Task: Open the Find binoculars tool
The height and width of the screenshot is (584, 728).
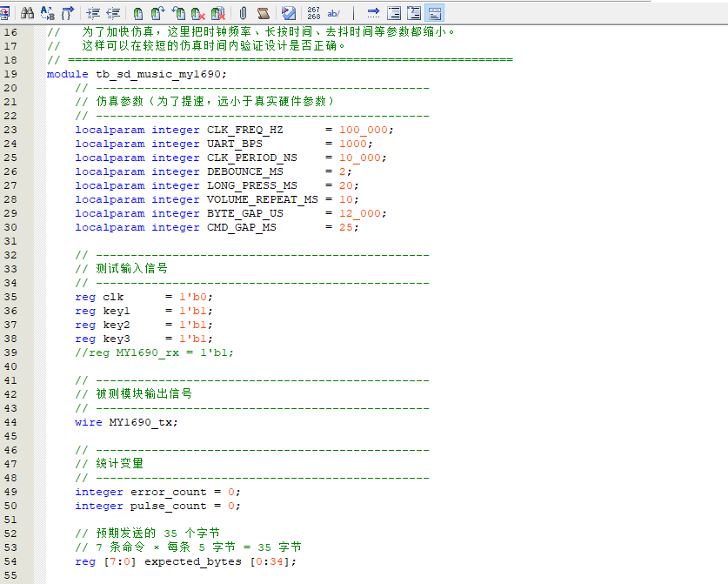Action: coord(27,13)
